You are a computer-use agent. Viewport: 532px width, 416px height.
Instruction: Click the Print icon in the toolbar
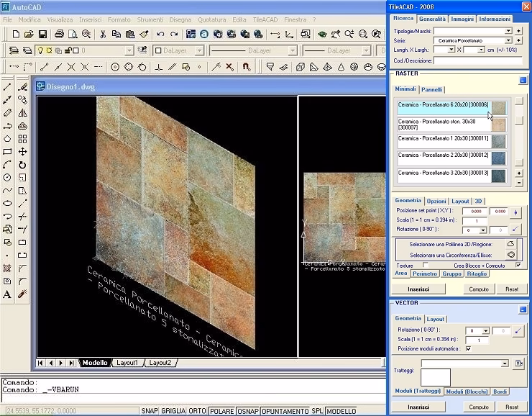[x=60, y=34]
